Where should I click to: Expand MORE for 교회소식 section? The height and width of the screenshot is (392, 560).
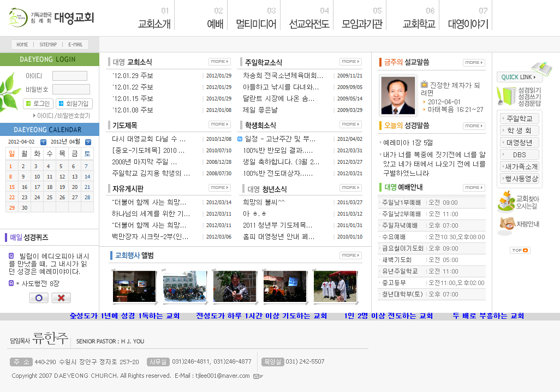(x=219, y=62)
